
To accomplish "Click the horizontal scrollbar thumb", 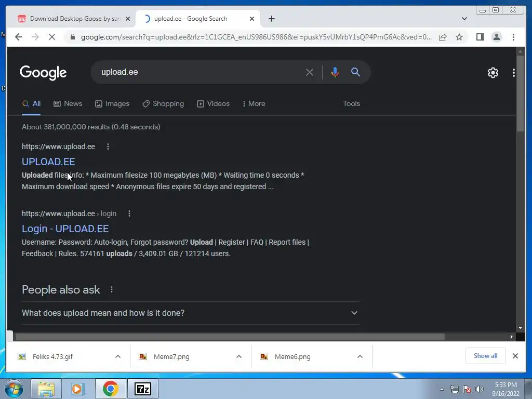I will click(230, 337).
